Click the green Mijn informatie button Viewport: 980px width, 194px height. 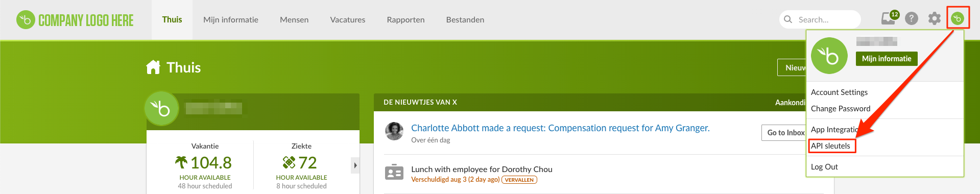pos(887,59)
